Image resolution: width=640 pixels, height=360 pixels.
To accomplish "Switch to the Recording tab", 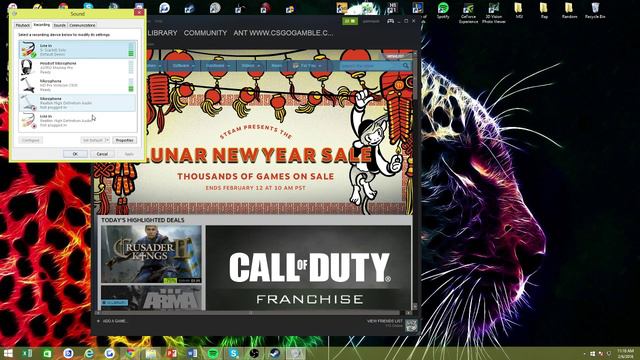I will point(42,25).
